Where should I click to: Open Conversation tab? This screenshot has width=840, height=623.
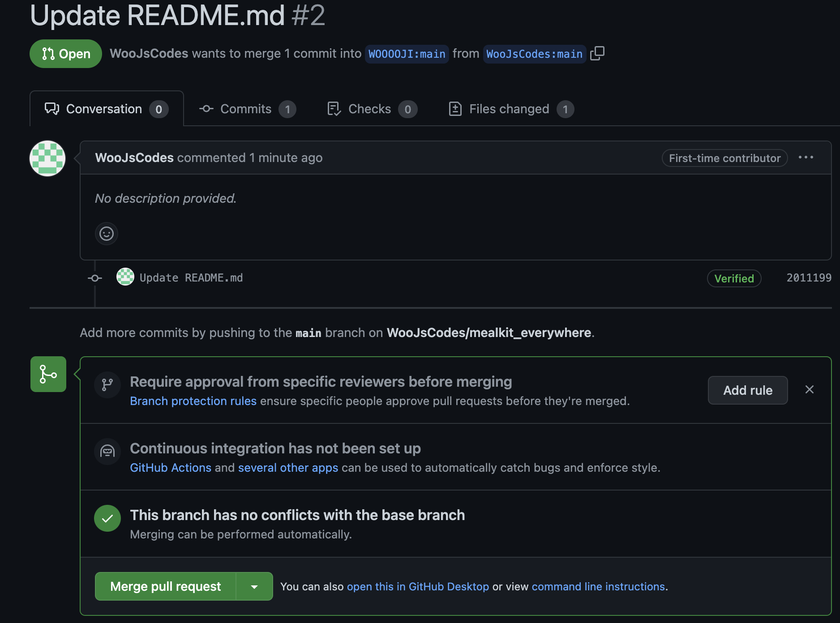pos(107,109)
